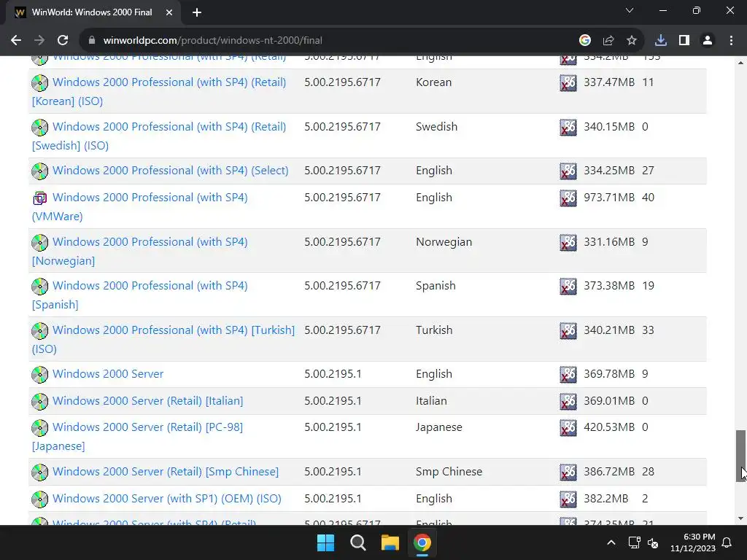Open the notifications bell icon
The height and width of the screenshot is (560, 747).
coord(727,542)
